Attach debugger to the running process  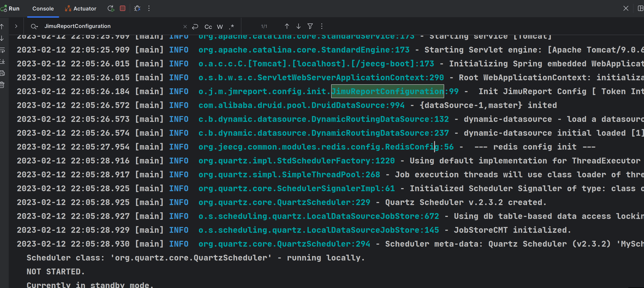tap(137, 8)
